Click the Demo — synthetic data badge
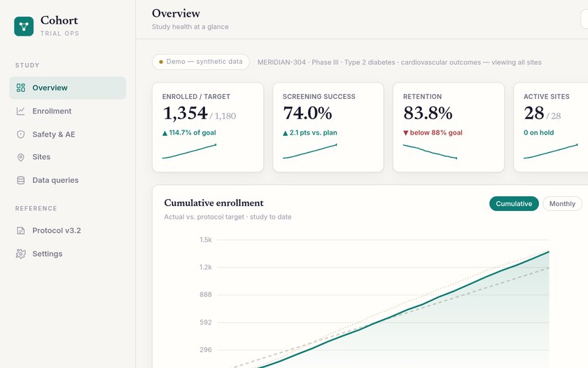Screen dimensions: 588x368 click(x=201, y=62)
